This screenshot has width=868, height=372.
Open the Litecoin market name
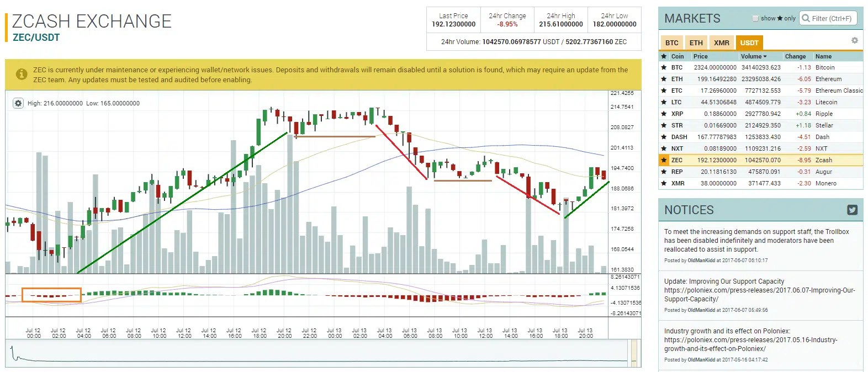[x=826, y=102]
